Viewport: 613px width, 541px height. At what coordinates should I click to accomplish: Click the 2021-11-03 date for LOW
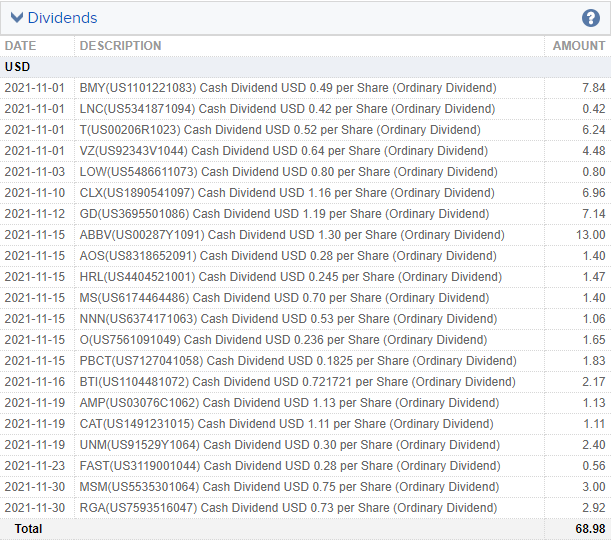[x=35, y=172]
